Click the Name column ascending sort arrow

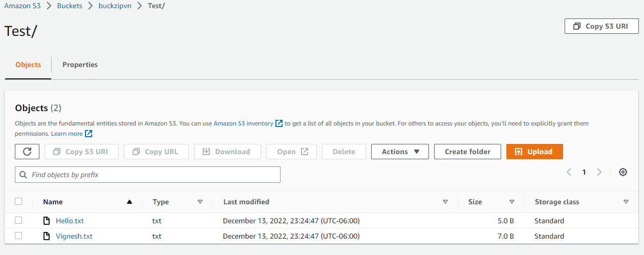[130, 202]
